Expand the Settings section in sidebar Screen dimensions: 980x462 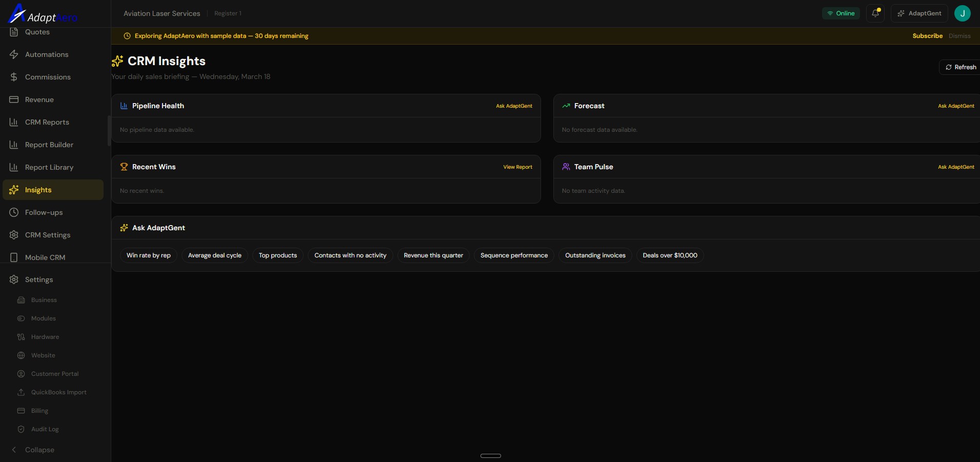(39, 279)
